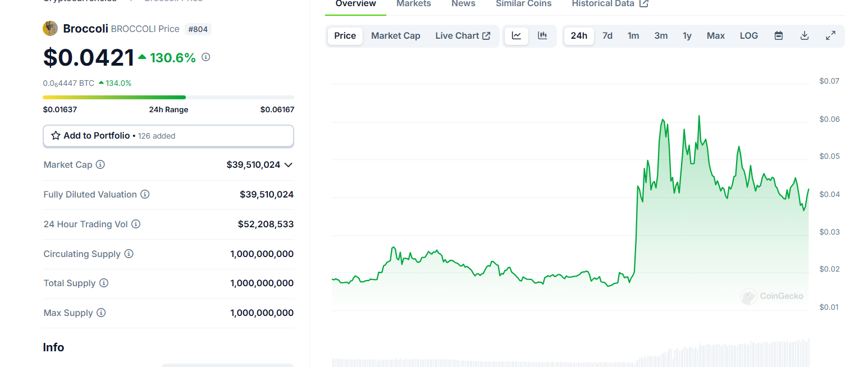Click the info icon next to Max Supply
The width and height of the screenshot is (868, 367).
point(101,313)
